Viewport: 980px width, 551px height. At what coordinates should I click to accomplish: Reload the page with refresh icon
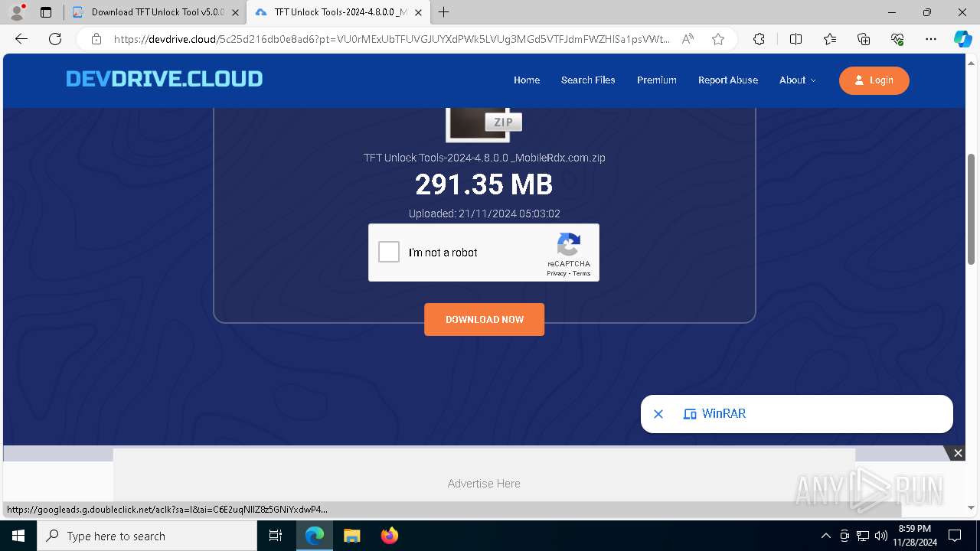(55, 39)
